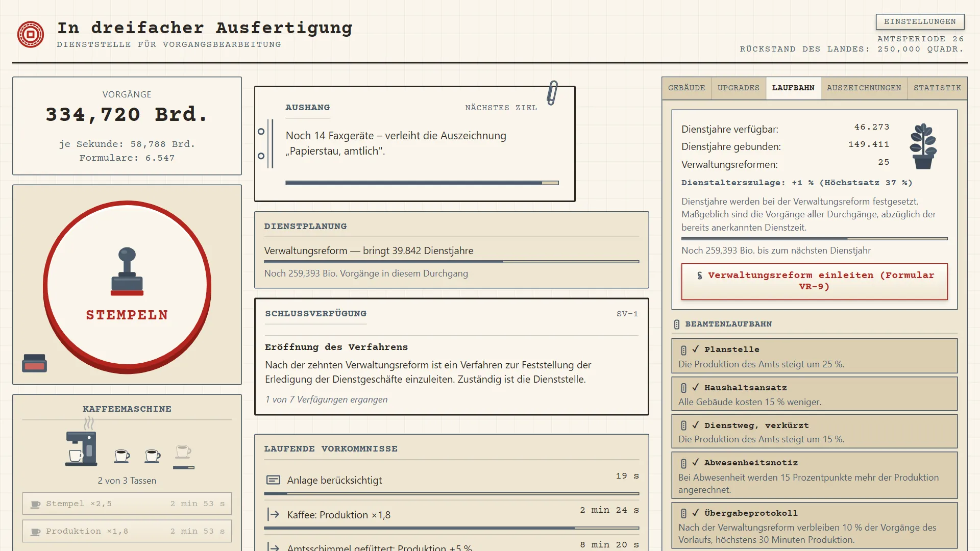The height and width of the screenshot is (551, 980).
Task: Drink the second filled coffee cup
Action: pyautogui.click(x=152, y=456)
